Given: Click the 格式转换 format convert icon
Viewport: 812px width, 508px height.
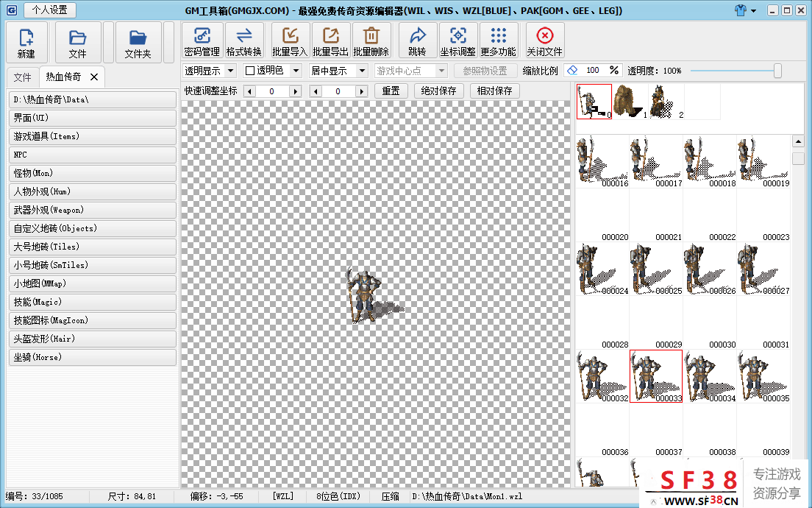Looking at the screenshot, I should point(243,41).
